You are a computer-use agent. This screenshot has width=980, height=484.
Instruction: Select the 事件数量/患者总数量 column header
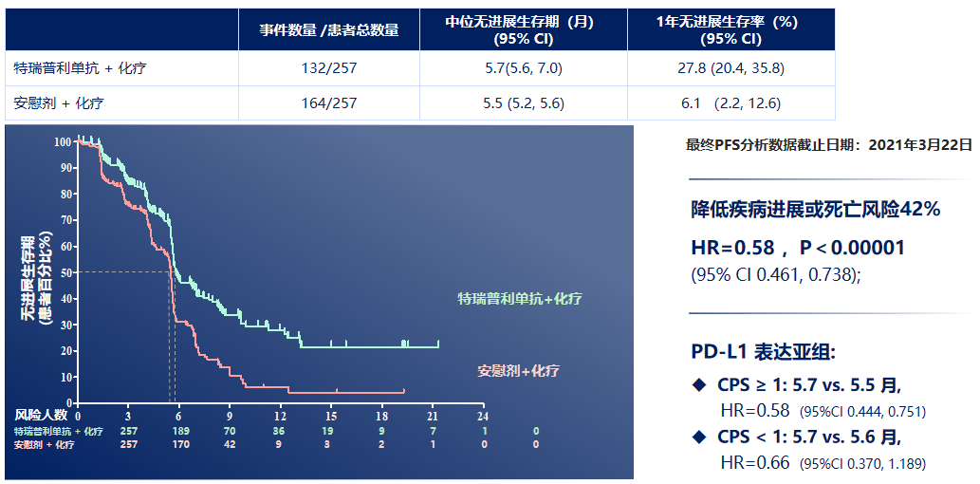329,30
